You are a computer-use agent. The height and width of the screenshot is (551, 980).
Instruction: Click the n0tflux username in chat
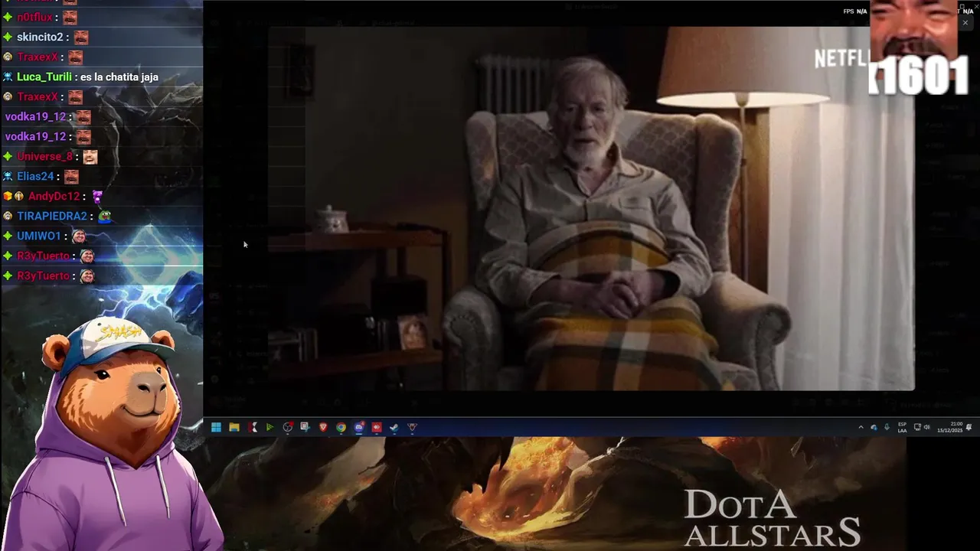(x=35, y=17)
